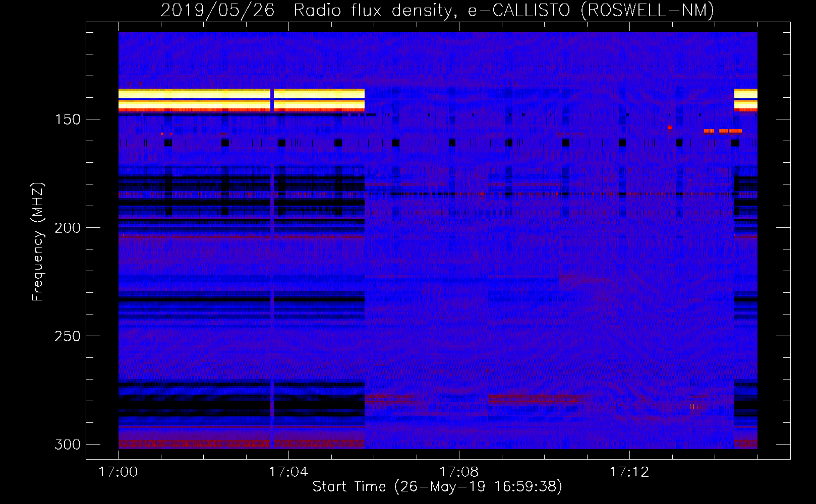Click the "17:12" time tick label
The image size is (816, 504).
pos(629,472)
